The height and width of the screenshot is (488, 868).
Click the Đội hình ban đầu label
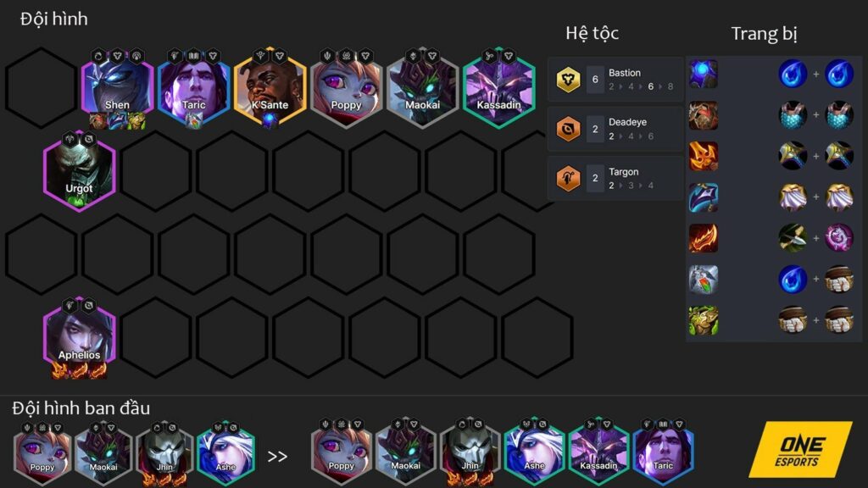pos(81,408)
